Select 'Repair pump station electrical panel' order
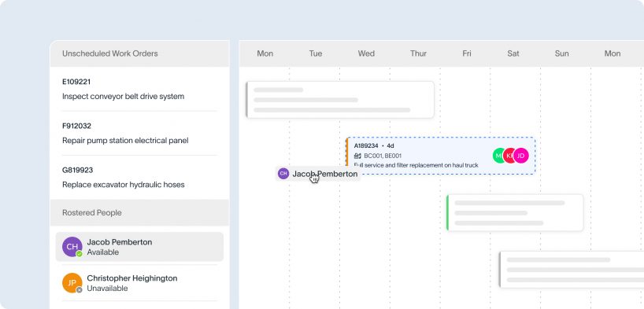 click(x=125, y=141)
